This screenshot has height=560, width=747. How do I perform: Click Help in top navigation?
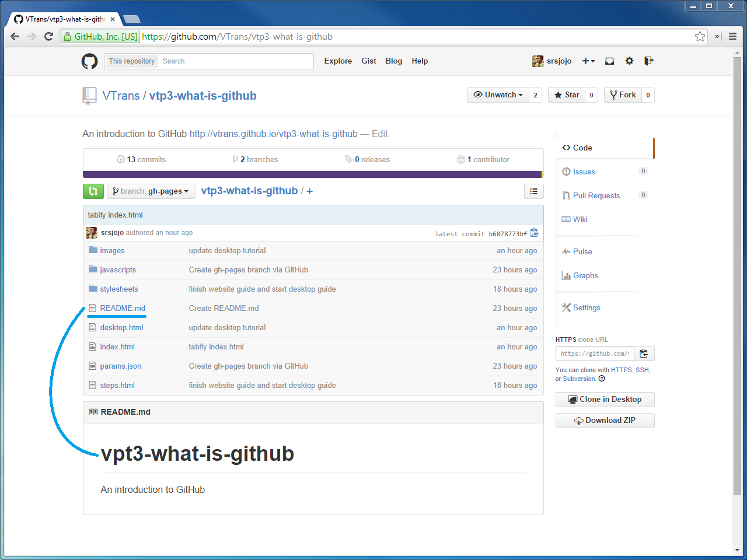[x=420, y=61]
